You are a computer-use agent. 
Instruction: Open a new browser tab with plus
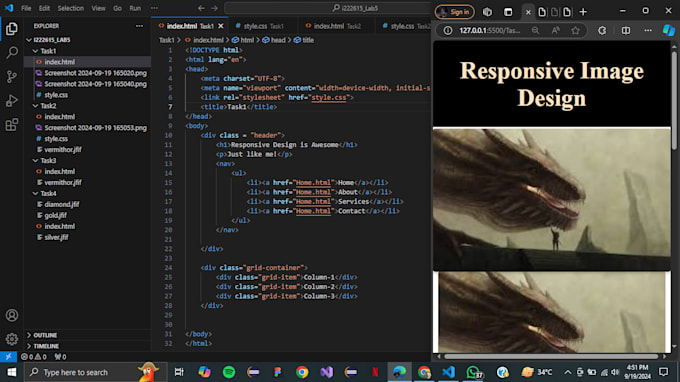[583, 12]
